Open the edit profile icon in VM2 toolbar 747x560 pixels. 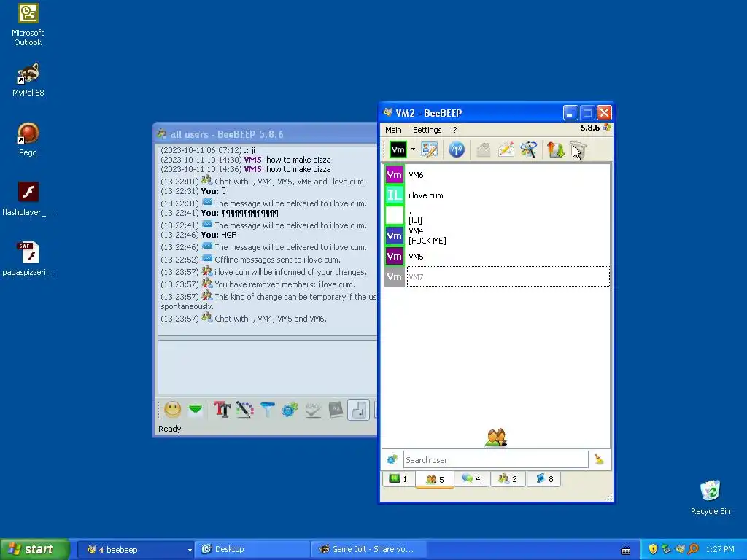click(x=429, y=149)
